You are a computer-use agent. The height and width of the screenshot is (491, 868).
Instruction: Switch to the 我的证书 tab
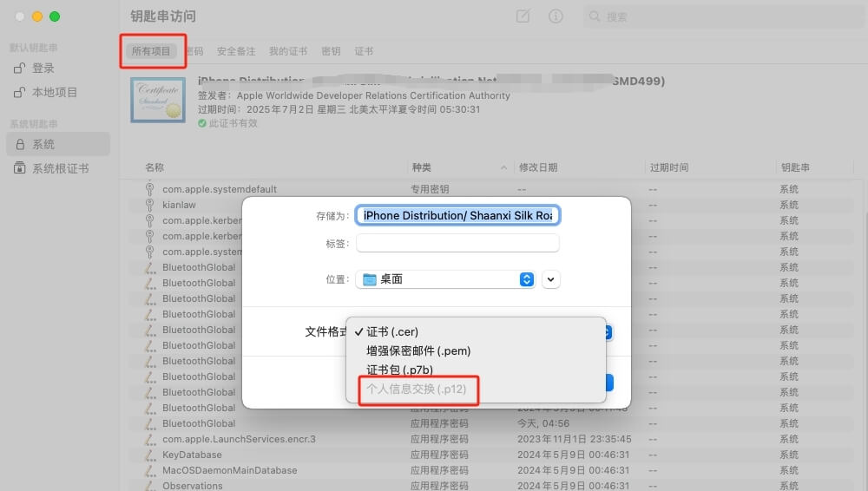tap(288, 51)
